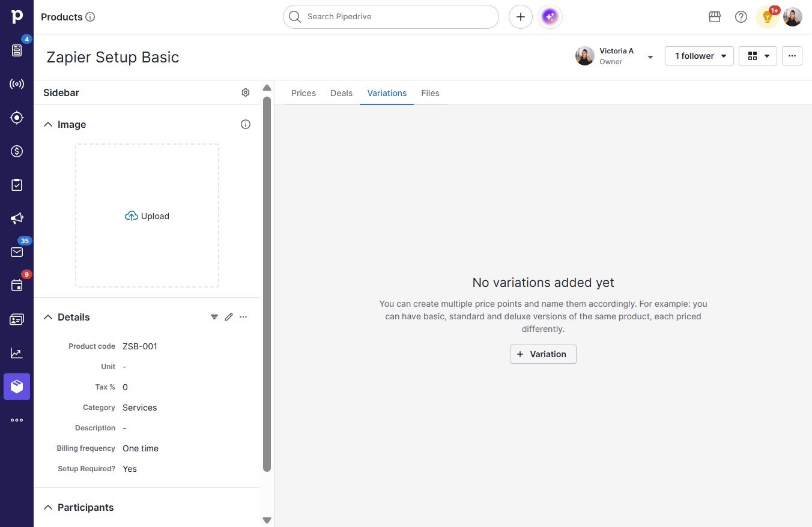Open Sidebar settings gear icon
The height and width of the screenshot is (527, 812).
[x=246, y=92]
